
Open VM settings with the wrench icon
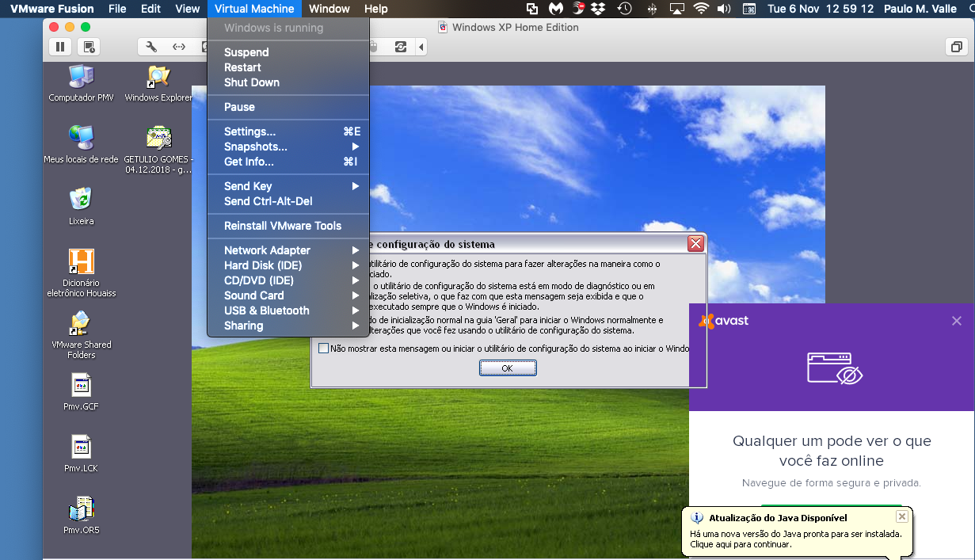pyautogui.click(x=152, y=47)
